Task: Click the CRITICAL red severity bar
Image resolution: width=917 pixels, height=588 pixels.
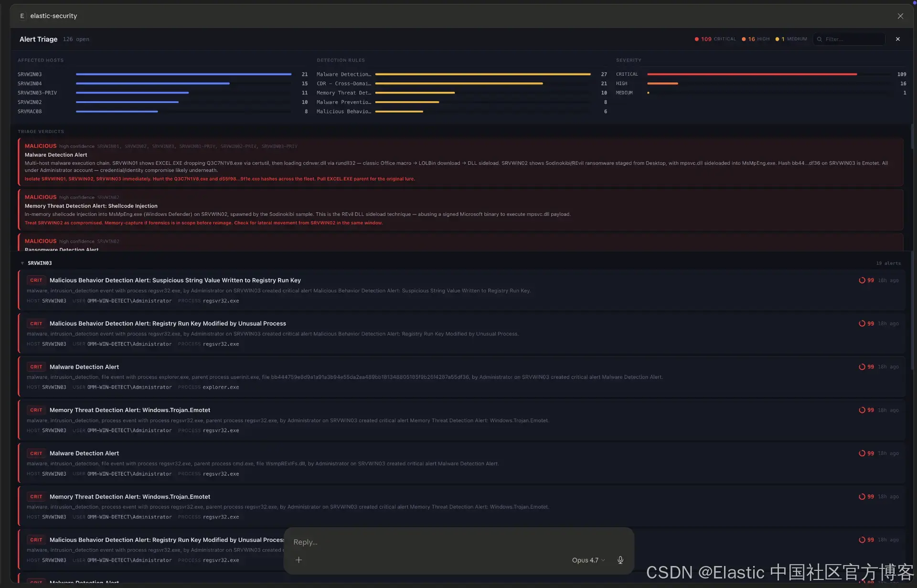Action: tap(751, 75)
